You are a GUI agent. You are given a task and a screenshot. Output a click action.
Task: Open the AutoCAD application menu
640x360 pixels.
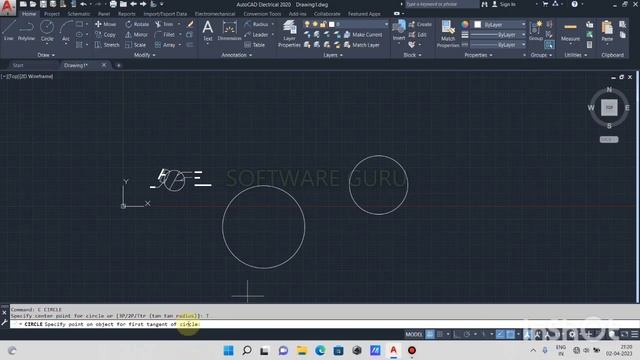(x=8, y=7)
